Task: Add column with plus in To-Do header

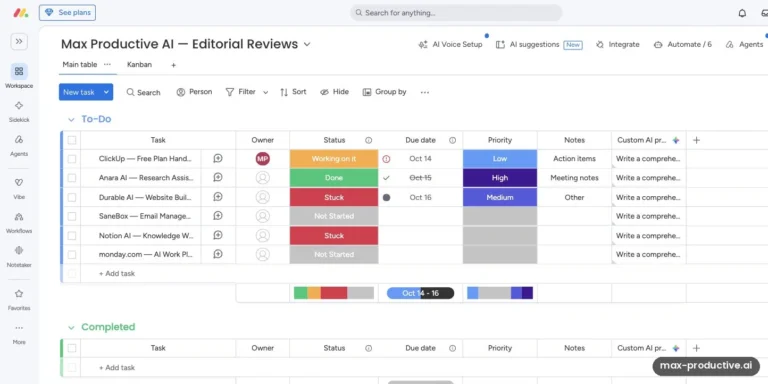Action: [696, 140]
